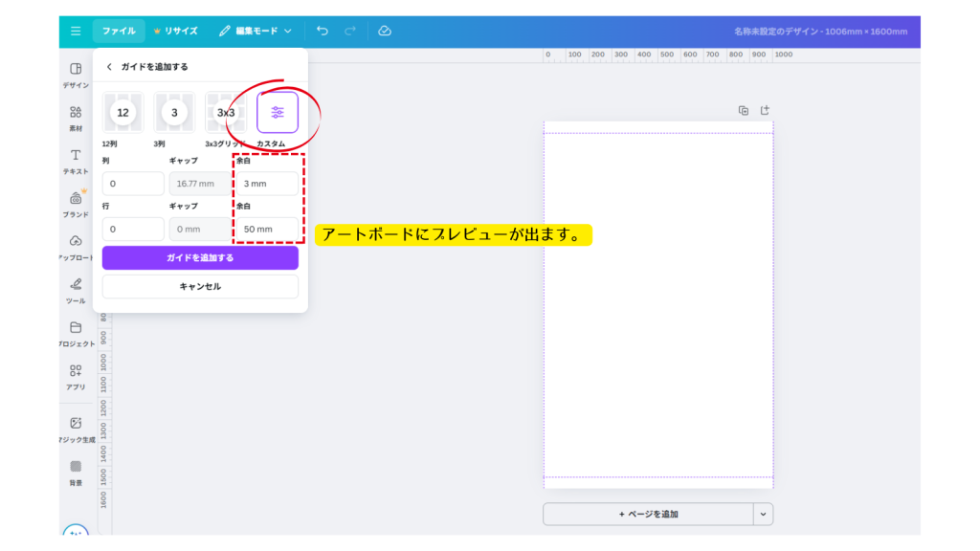This screenshot has height=551, width=980.
Task: Click the undo arrow icon
Action: click(x=323, y=31)
